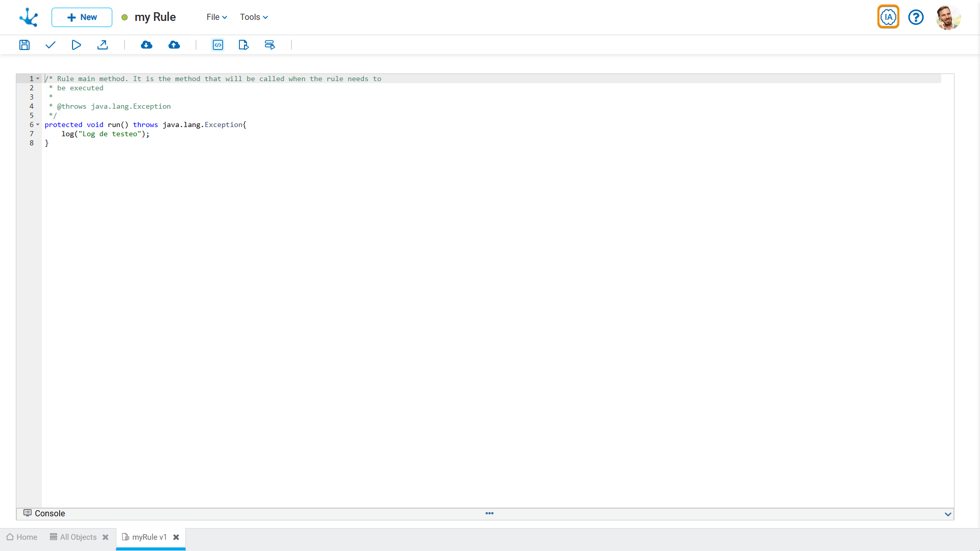Select the myRule v1 tab
Image resolution: width=980 pixels, height=551 pixels.
pos(150,537)
